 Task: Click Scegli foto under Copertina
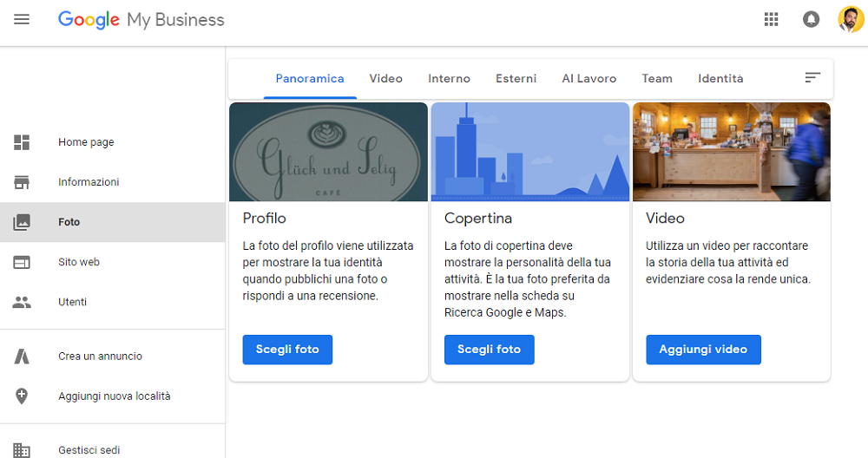(x=489, y=350)
